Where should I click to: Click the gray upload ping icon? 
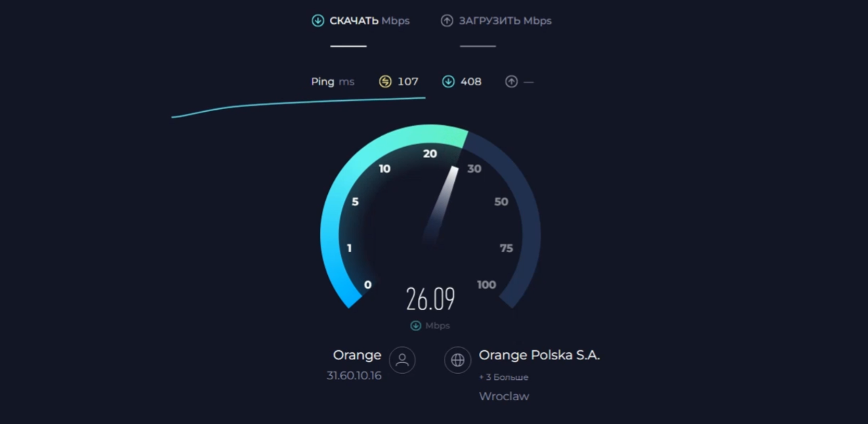point(511,82)
